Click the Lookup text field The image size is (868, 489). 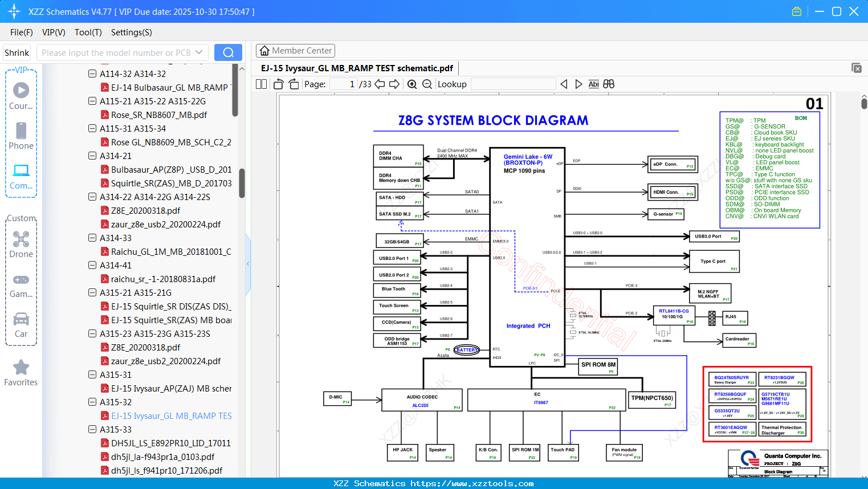point(514,84)
